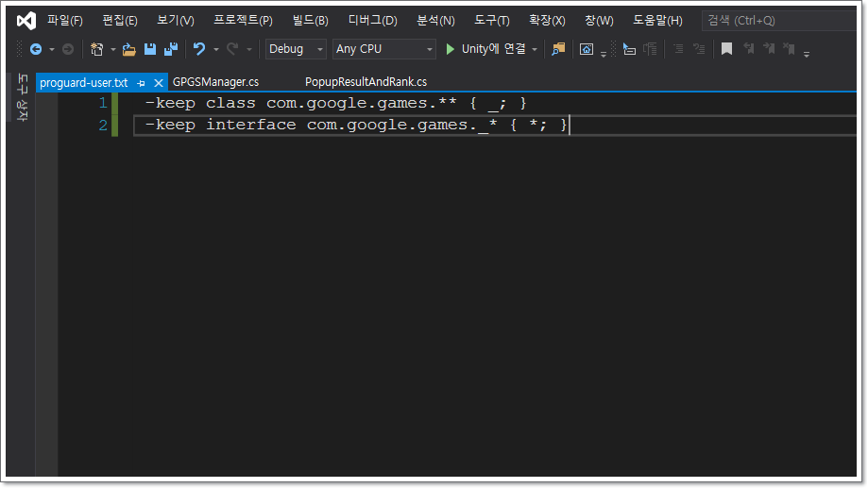Image resolution: width=868 pixels, height=488 pixels.
Task: Pin the proguard-user.txt tab
Action: click(141, 84)
